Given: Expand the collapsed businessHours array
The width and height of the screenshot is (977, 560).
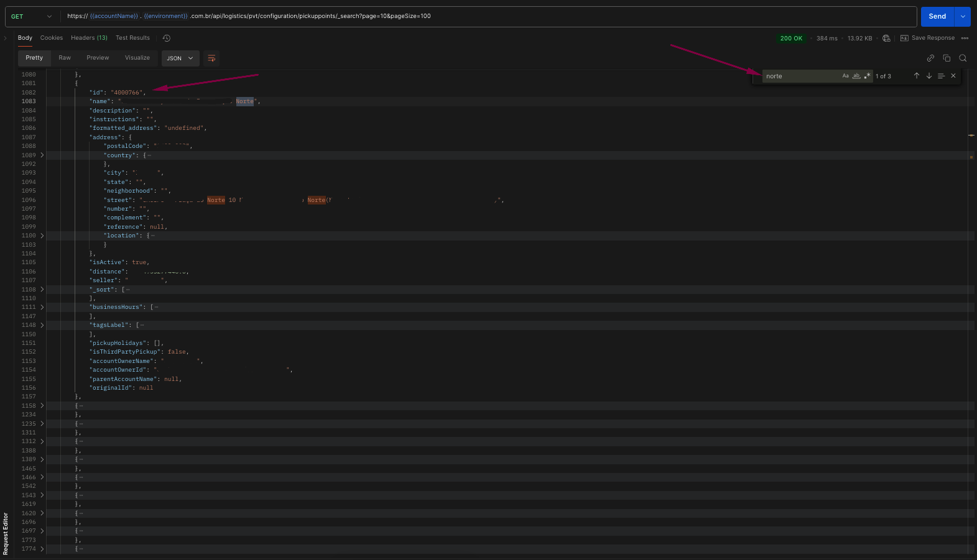Looking at the screenshot, I should [x=42, y=307].
